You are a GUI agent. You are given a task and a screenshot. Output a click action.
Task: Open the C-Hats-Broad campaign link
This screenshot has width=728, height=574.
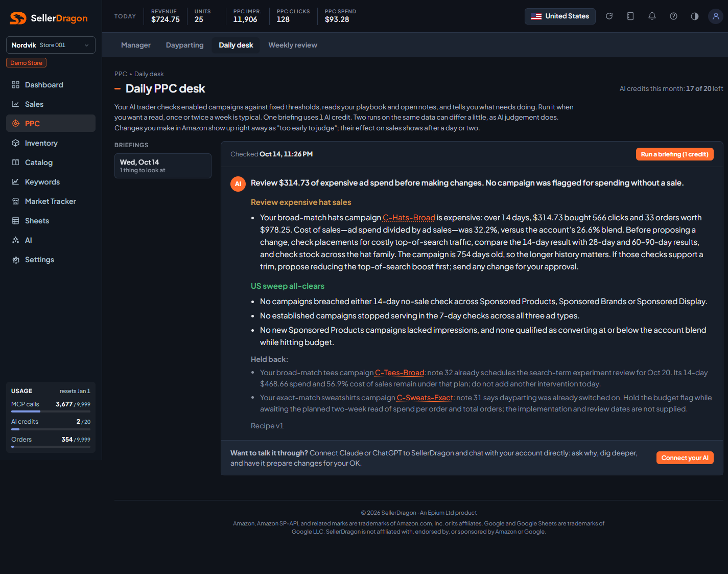(409, 218)
